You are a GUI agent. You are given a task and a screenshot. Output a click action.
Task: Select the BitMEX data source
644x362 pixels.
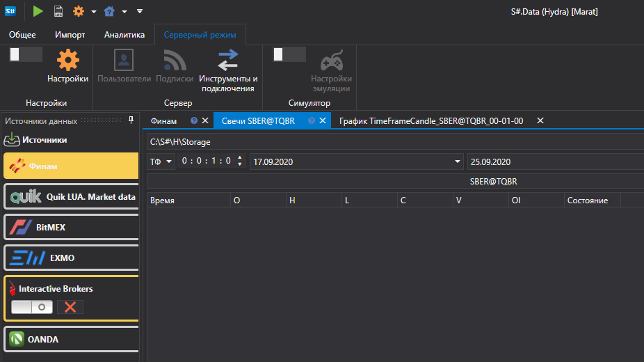pos(71,227)
